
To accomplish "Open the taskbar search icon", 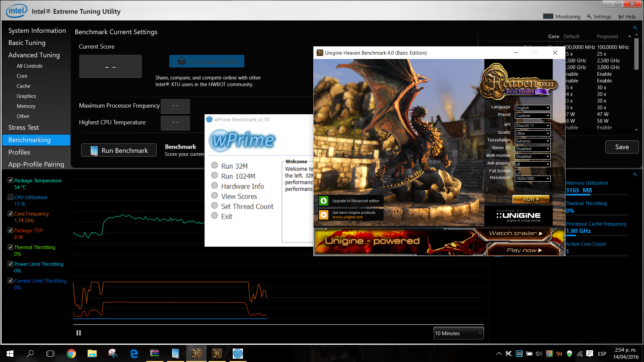I will coord(30,354).
